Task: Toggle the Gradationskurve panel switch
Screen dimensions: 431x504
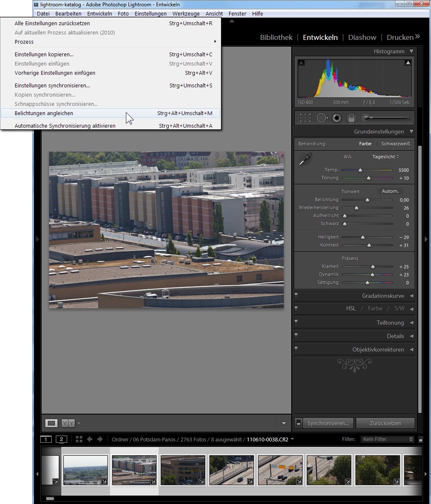Action: (x=296, y=296)
